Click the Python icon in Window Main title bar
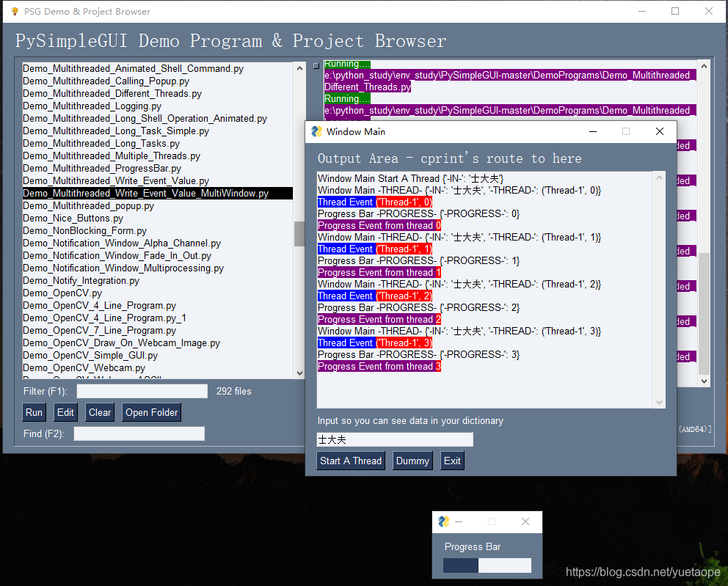Screen dimensions: 728x586 [x=316, y=132]
